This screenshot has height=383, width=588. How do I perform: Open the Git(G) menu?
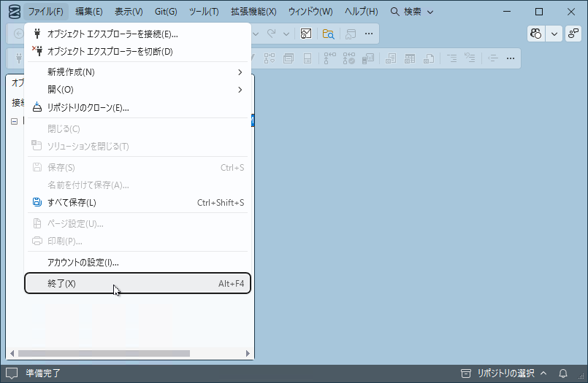coord(166,12)
